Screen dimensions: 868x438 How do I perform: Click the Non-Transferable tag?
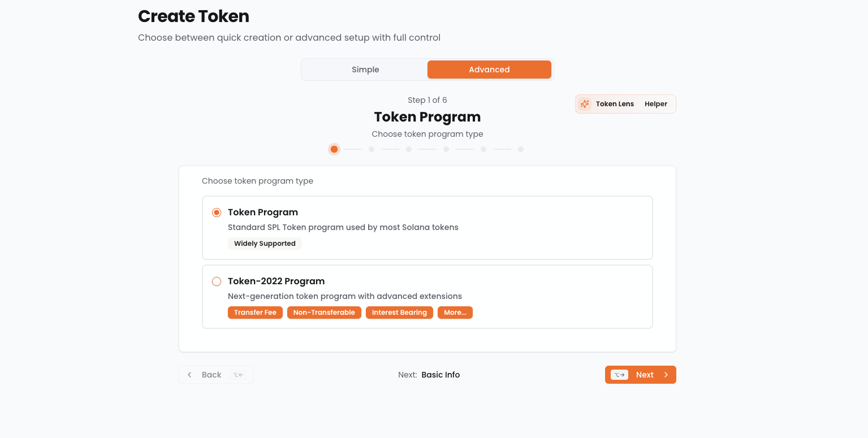(324, 313)
